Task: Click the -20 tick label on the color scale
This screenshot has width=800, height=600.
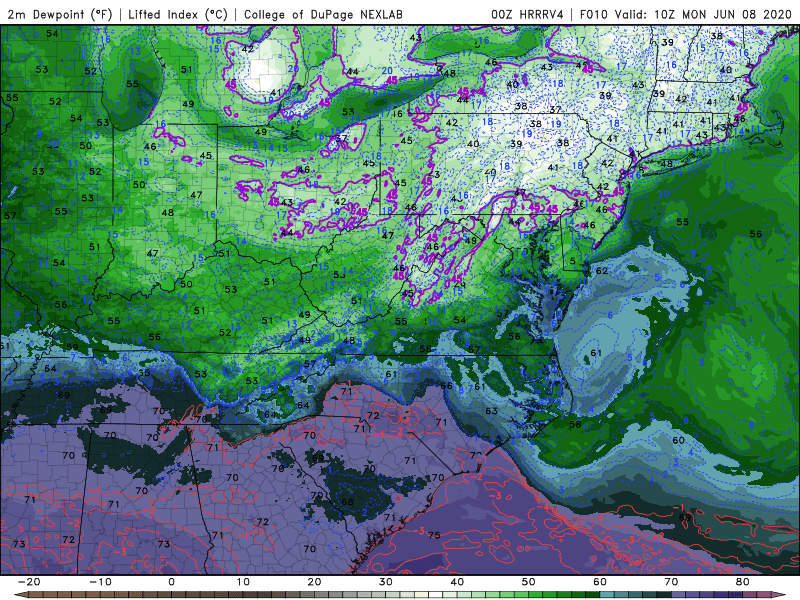Action: (29, 582)
